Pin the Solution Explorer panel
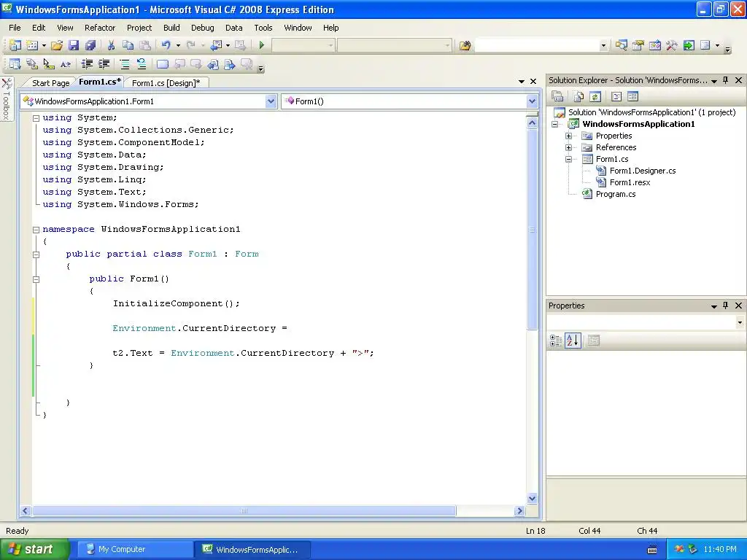 (726, 80)
